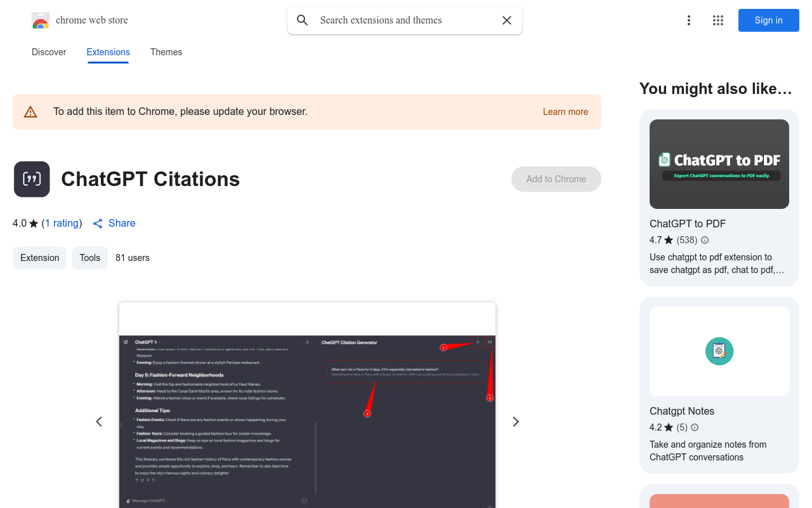Focus the Search extensions and themes field

click(x=405, y=20)
